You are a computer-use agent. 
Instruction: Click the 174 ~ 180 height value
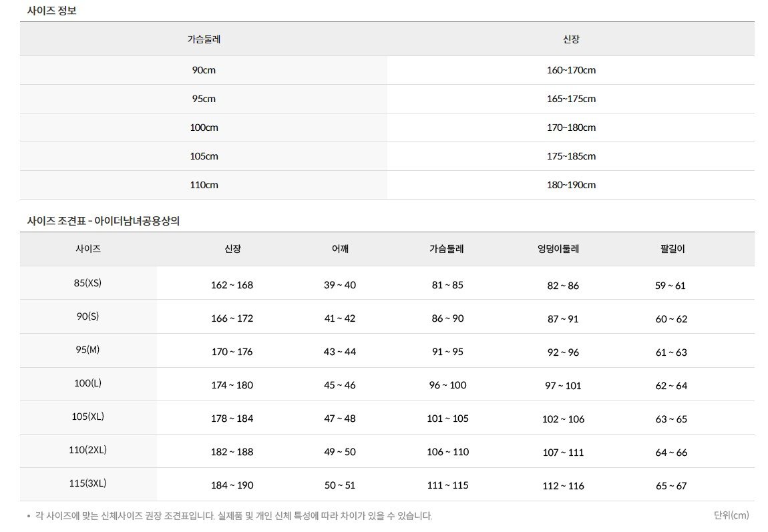(x=232, y=385)
